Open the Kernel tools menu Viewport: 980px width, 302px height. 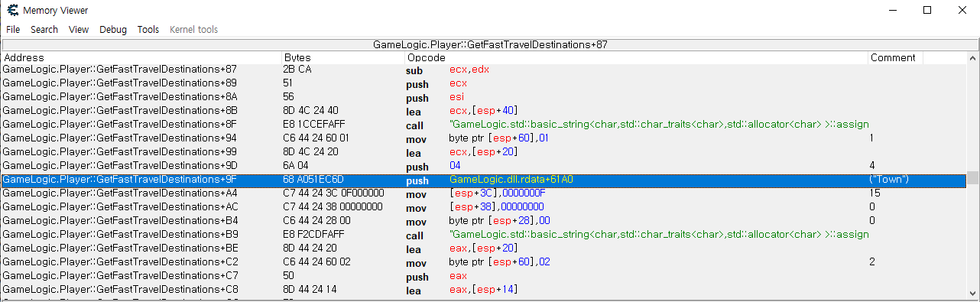[193, 29]
